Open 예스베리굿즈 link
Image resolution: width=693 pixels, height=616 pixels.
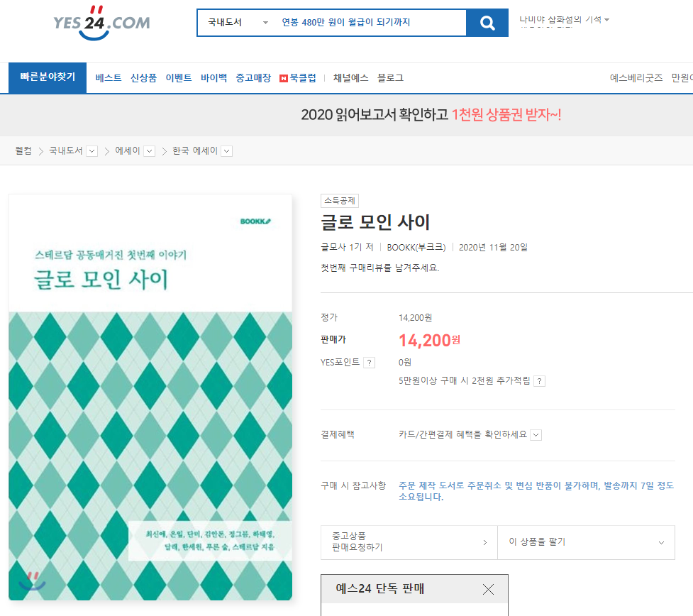point(636,78)
